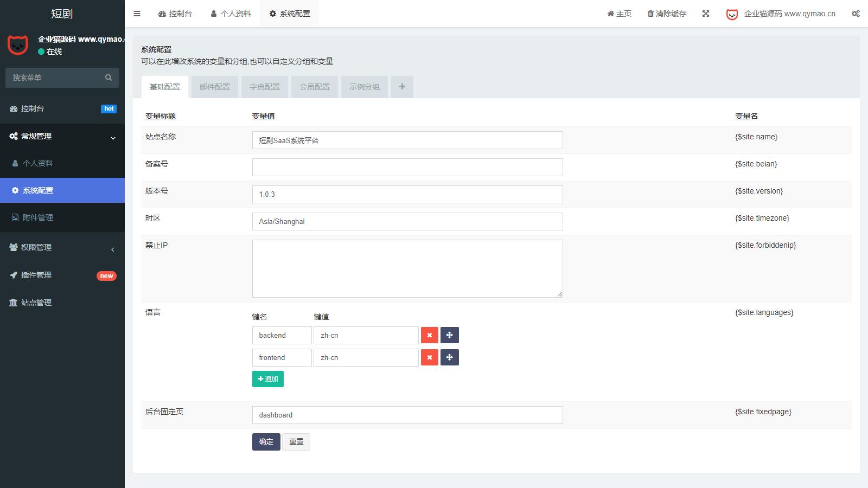The height and width of the screenshot is (488, 868).
Task: Click the 确定 submit button
Action: pyautogui.click(x=266, y=442)
